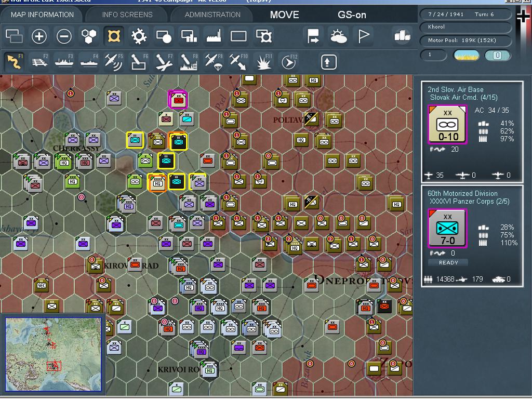The height and width of the screenshot is (399, 532).
Task: Click the MOVE mode label
Action: pyautogui.click(x=284, y=15)
